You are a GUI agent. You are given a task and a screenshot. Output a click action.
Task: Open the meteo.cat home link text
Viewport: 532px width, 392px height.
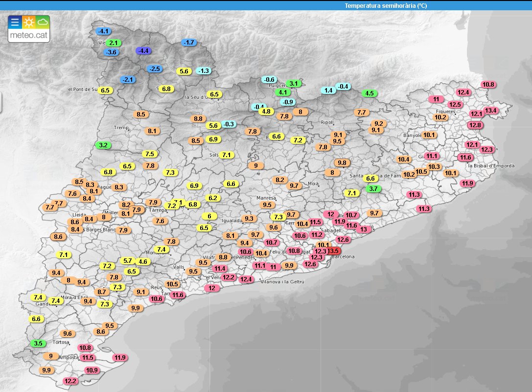(x=28, y=35)
